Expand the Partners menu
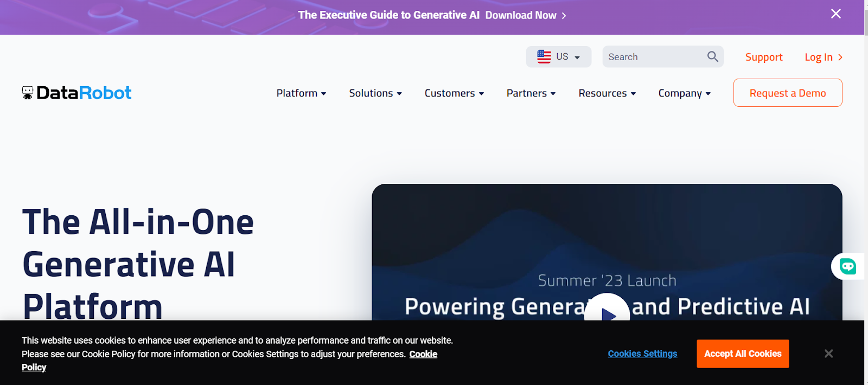This screenshot has height=385, width=868. [531, 93]
